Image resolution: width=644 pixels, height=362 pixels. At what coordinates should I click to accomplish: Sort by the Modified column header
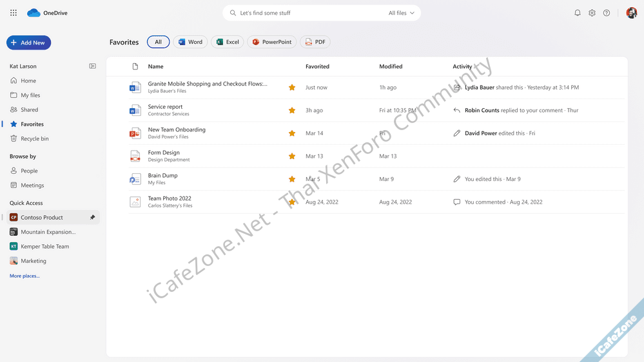coord(391,66)
